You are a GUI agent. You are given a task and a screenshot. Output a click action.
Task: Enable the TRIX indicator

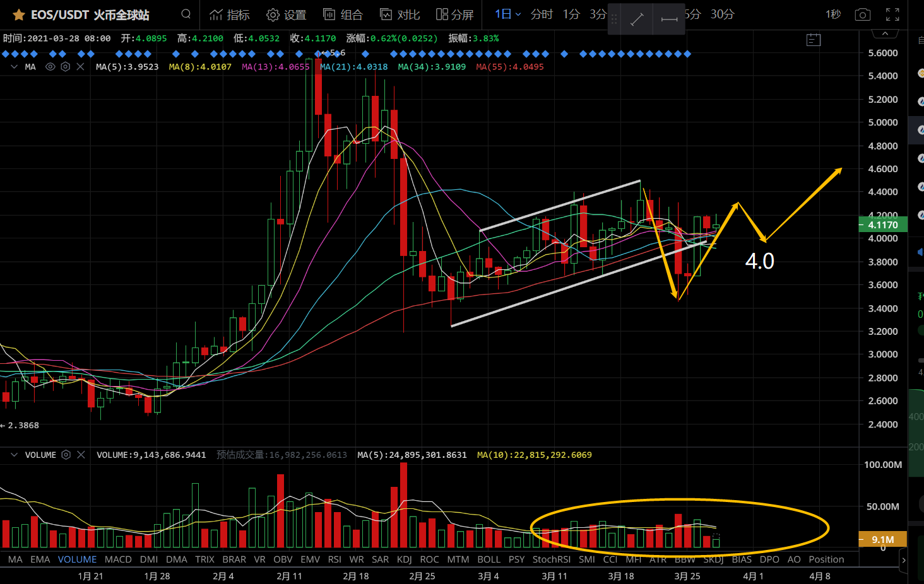pyautogui.click(x=204, y=559)
